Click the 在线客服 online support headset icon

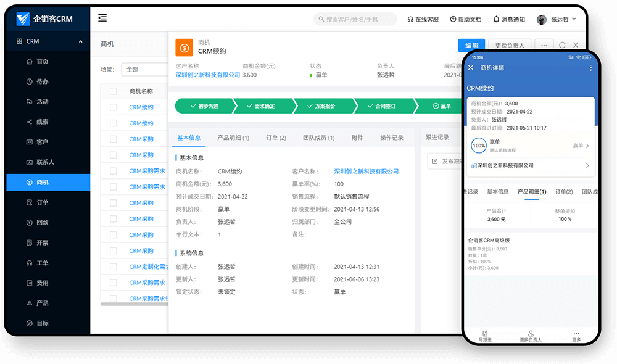[x=410, y=19]
